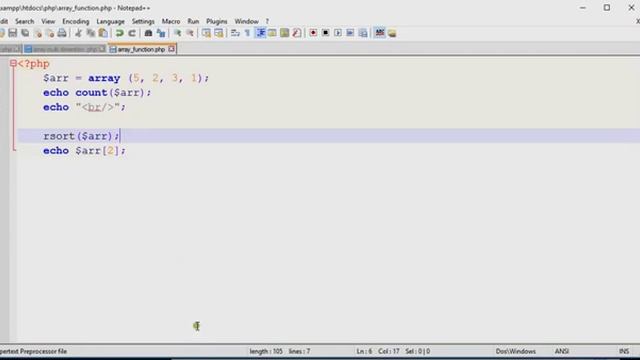Minimize the Notepad++ window
This screenshot has height=360, width=640.
[x=583, y=7]
